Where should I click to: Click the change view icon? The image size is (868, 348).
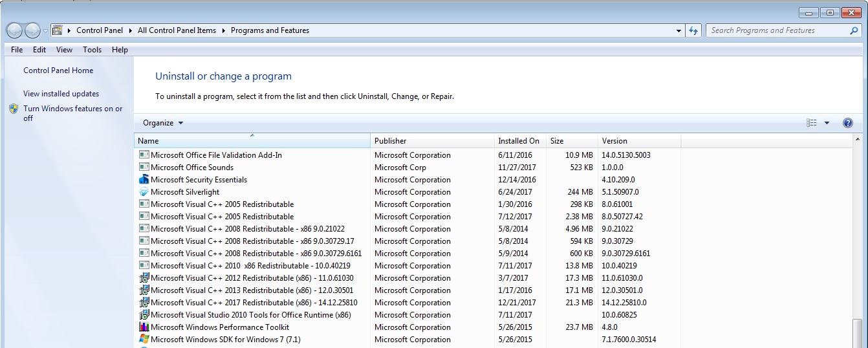[x=812, y=123]
